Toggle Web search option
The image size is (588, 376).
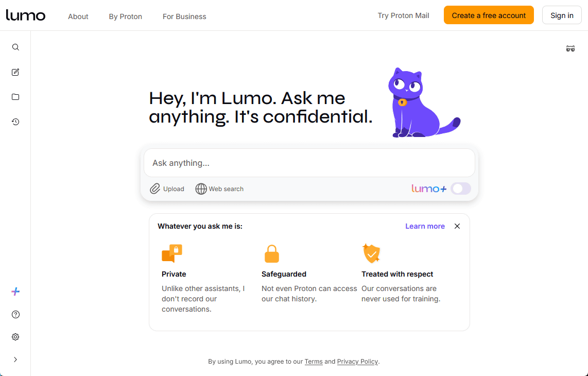[x=219, y=189]
